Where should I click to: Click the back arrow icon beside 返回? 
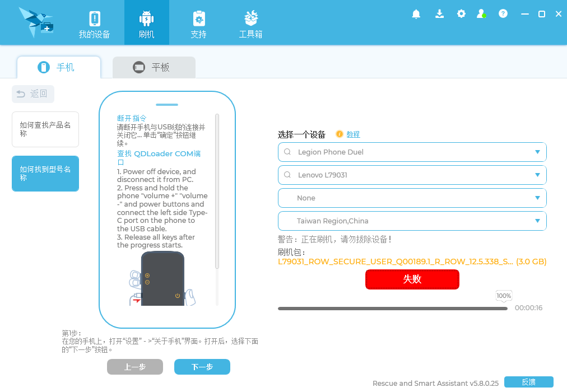coord(21,94)
